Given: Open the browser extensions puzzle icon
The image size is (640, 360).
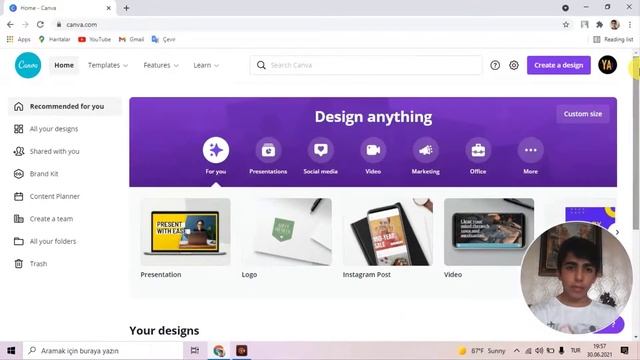Looking at the screenshot, I should tap(599, 24).
